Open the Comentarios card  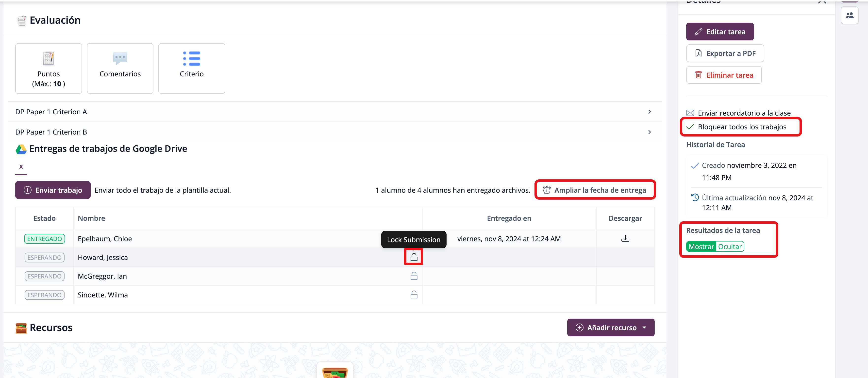(120, 69)
